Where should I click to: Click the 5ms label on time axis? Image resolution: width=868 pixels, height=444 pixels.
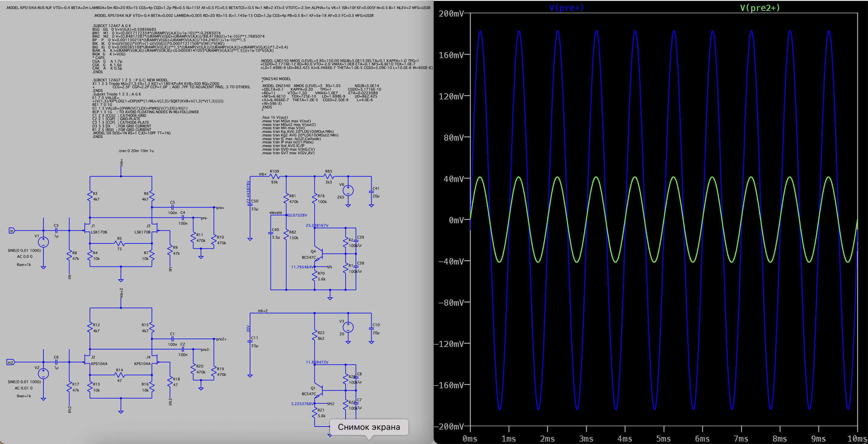663,439
